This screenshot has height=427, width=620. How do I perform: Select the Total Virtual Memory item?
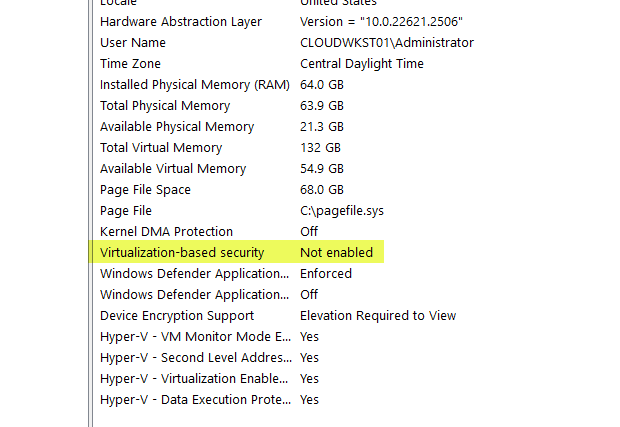161,148
